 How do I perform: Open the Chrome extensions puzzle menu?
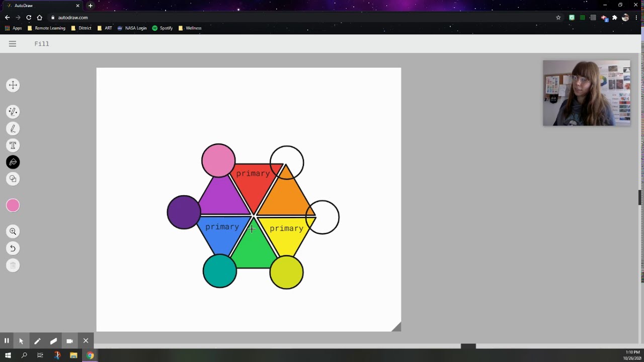tap(614, 17)
